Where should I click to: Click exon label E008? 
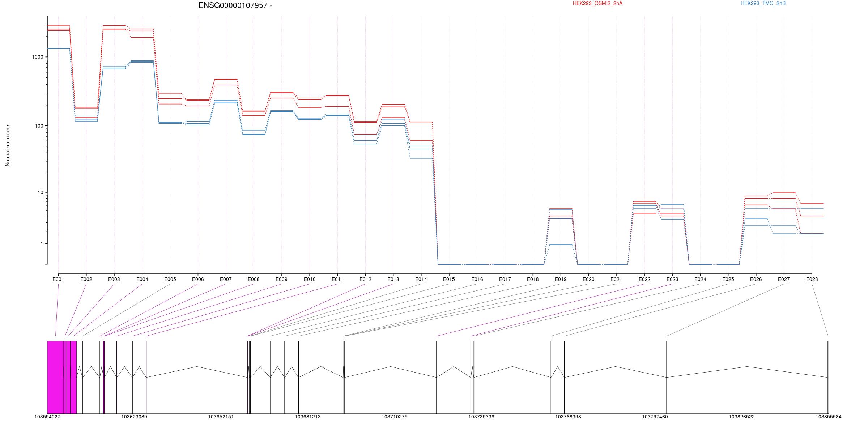tap(254, 279)
